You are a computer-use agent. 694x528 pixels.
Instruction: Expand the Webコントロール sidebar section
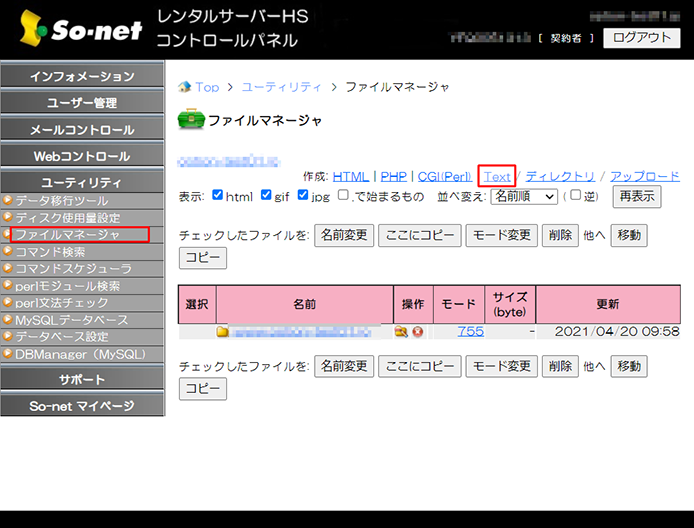click(x=82, y=156)
